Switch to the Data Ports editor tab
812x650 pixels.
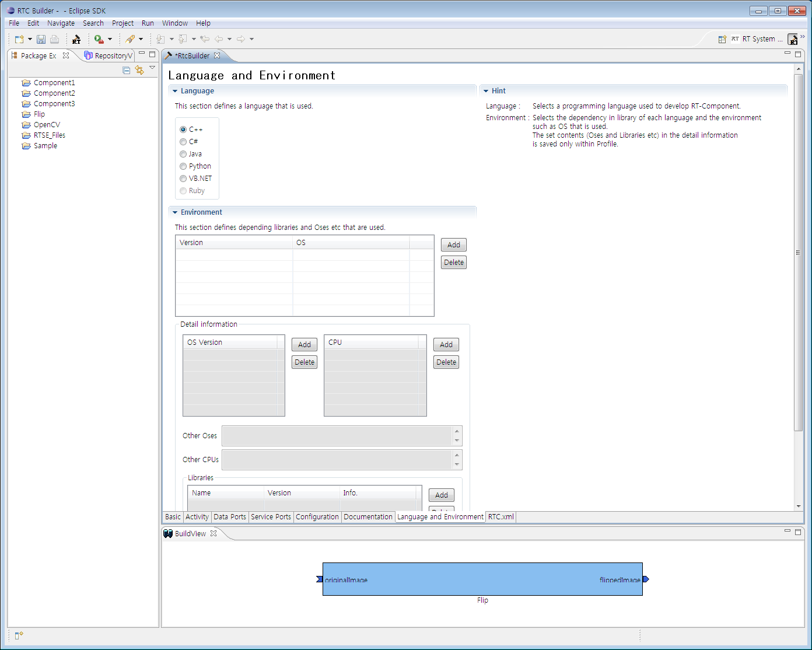click(x=230, y=517)
